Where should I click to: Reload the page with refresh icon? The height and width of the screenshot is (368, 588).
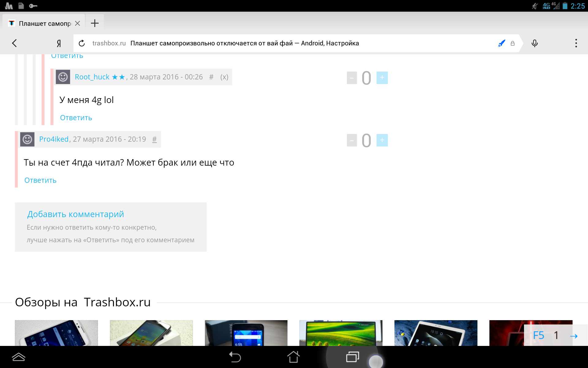pyautogui.click(x=81, y=43)
